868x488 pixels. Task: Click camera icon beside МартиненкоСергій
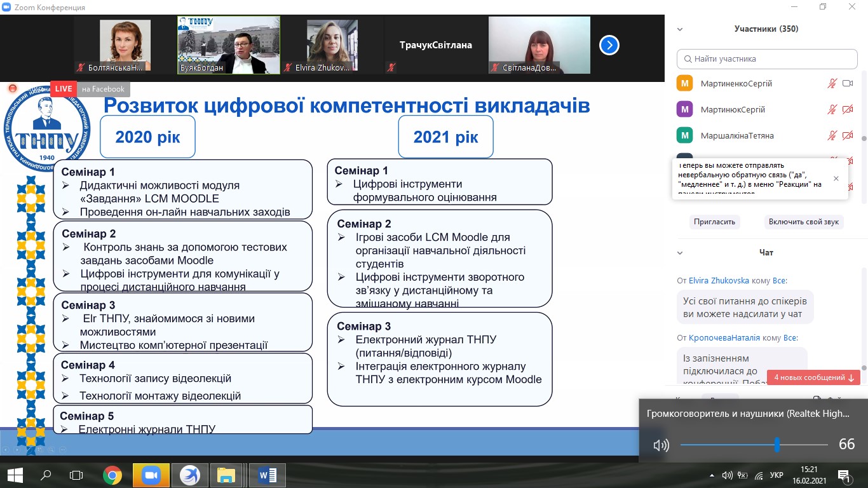(x=847, y=83)
